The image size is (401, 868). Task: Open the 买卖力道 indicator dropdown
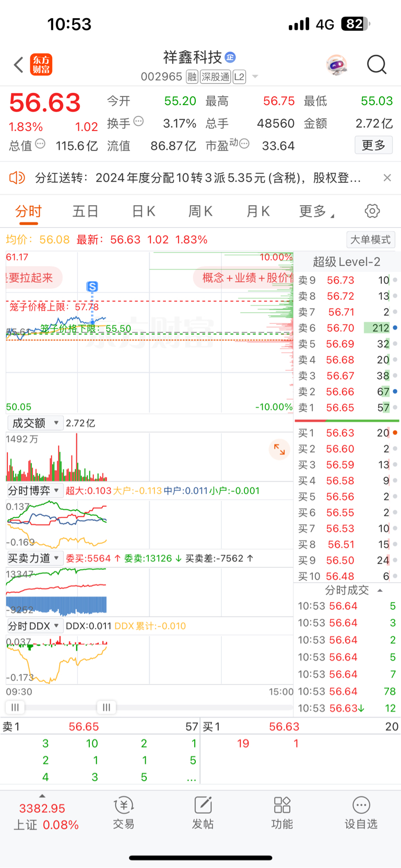pyautogui.click(x=34, y=558)
